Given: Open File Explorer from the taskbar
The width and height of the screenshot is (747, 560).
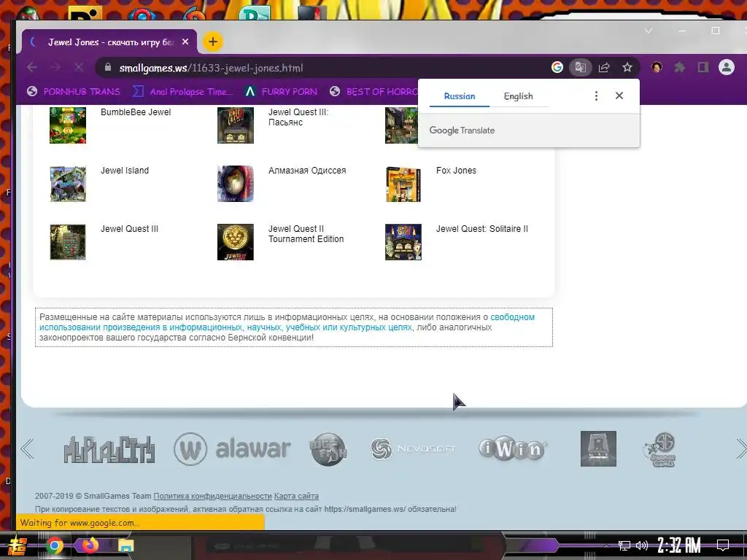Looking at the screenshot, I should point(125,545).
